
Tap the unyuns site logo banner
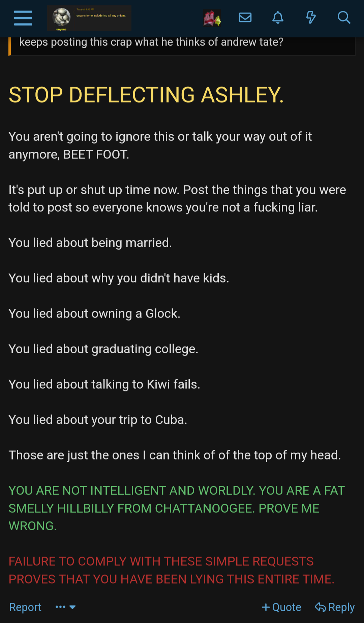89,19
